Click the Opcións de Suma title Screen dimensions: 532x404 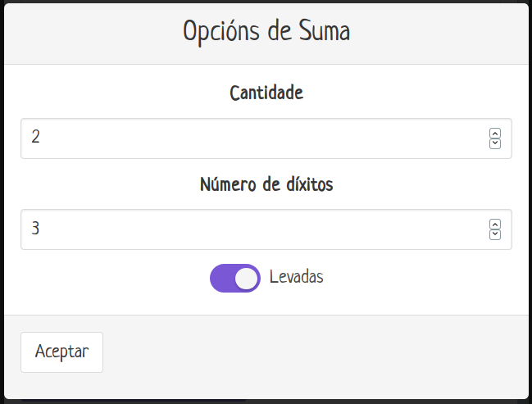point(266,32)
